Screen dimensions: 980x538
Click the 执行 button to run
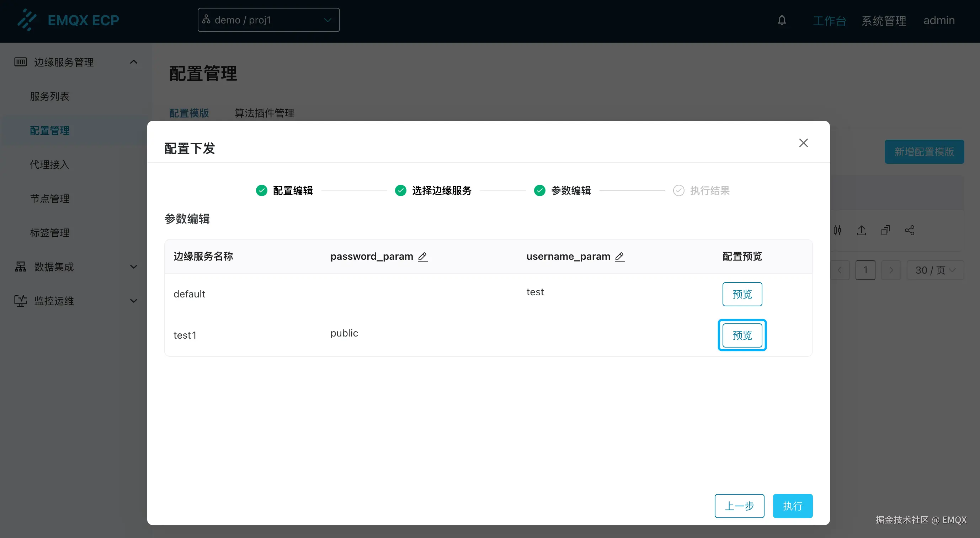tap(793, 506)
